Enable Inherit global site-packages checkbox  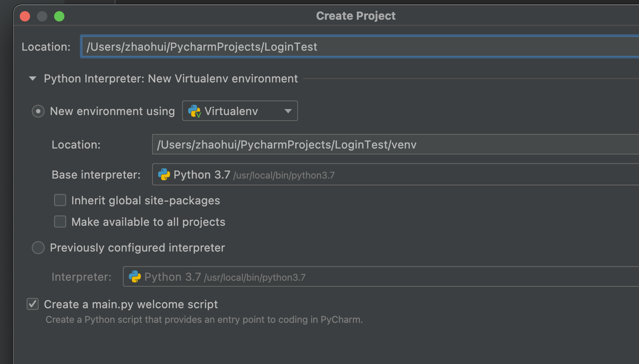pyautogui.click(x=60, y=200)
